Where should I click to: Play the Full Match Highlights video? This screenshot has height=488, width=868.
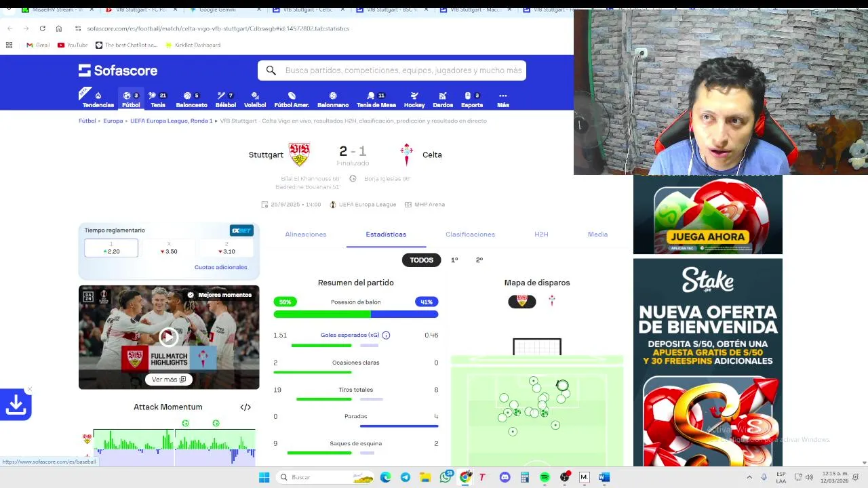pos(169,337)
